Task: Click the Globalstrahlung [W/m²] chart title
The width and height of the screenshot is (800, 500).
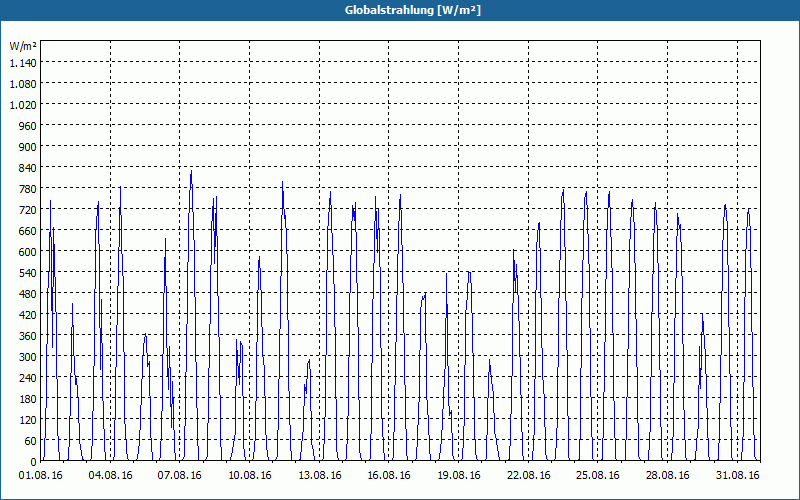Action: (413, 10)
